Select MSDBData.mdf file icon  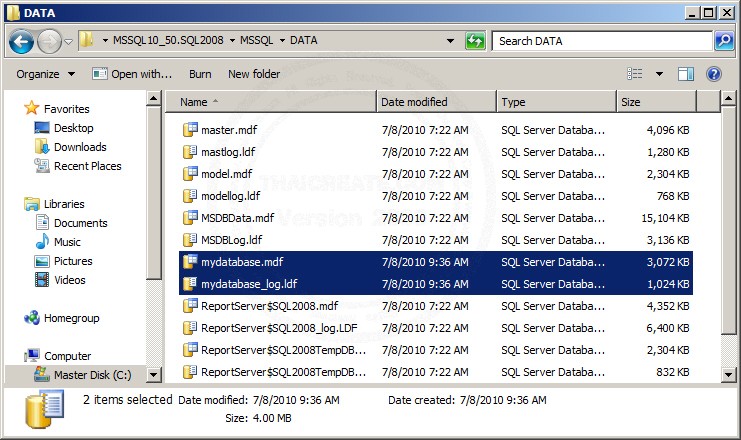(190, 218)
